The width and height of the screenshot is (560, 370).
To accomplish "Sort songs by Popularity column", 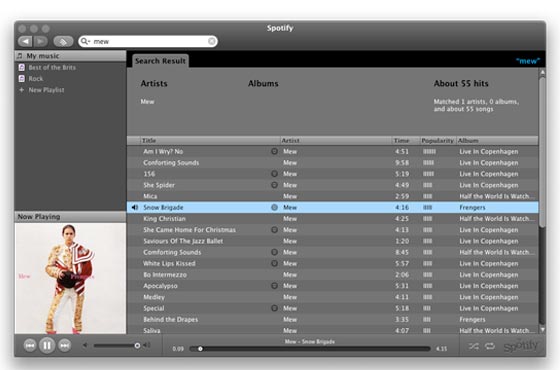I will [x=438, y=140].
